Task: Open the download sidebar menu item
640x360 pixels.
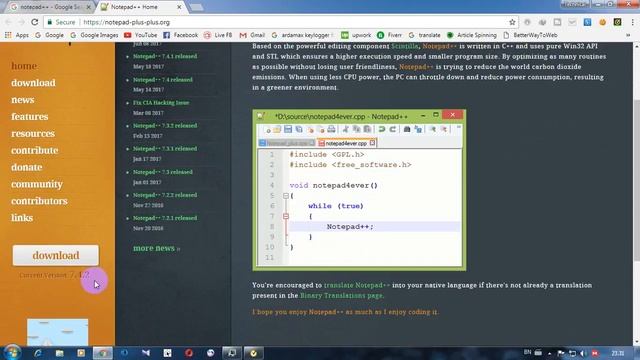Action: click(x=33, y=83)
